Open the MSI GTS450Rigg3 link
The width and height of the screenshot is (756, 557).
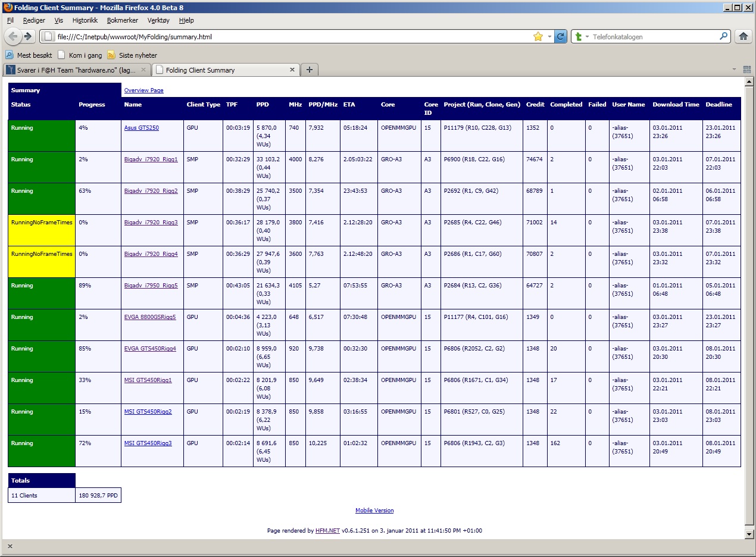[x=148, y=443]
